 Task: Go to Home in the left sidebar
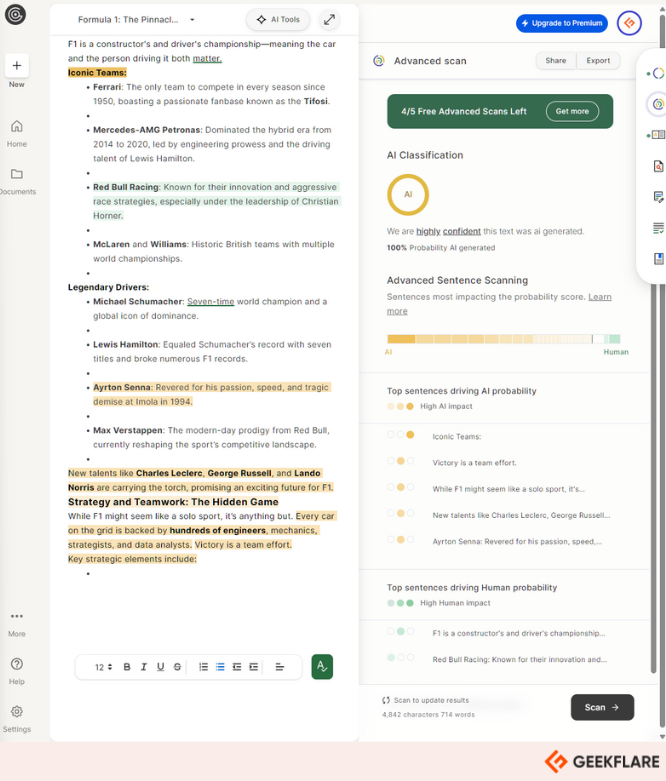(x=16, y=133)
